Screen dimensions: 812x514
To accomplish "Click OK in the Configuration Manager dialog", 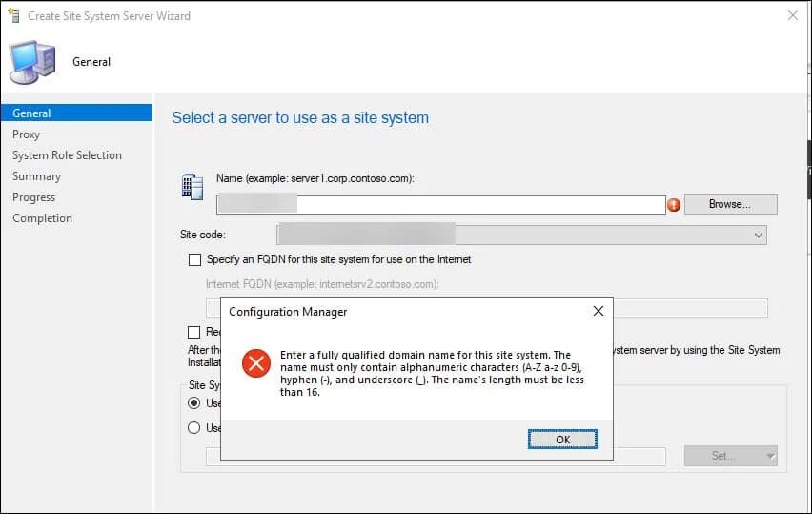I will point(562,440).
